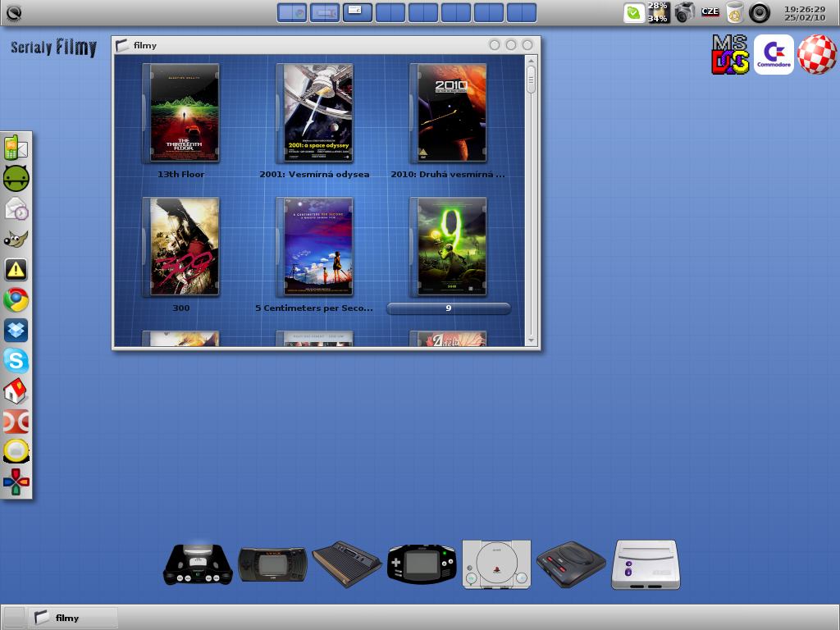This screenshot has height=630, width=840.
Task: Click the 28% 34% system monitor widget
Action: coord(659,12)
